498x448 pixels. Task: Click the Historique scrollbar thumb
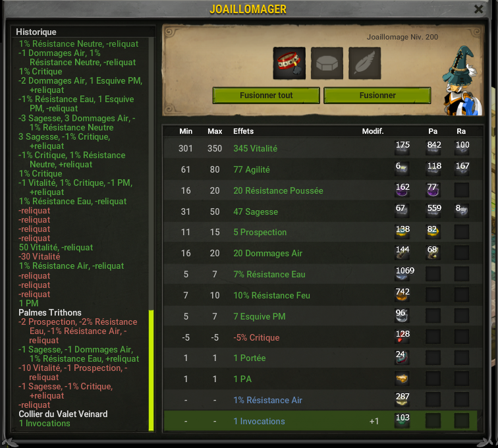click(152, 370)
